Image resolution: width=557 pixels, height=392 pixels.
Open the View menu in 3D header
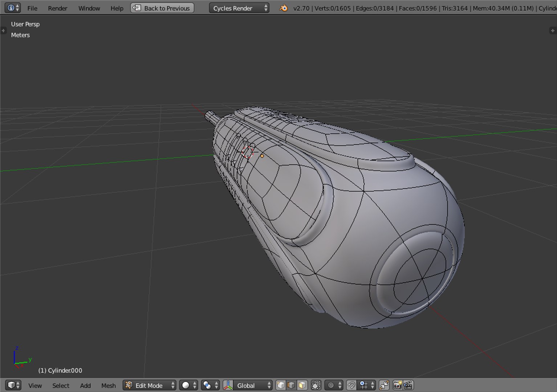(35, 385)
